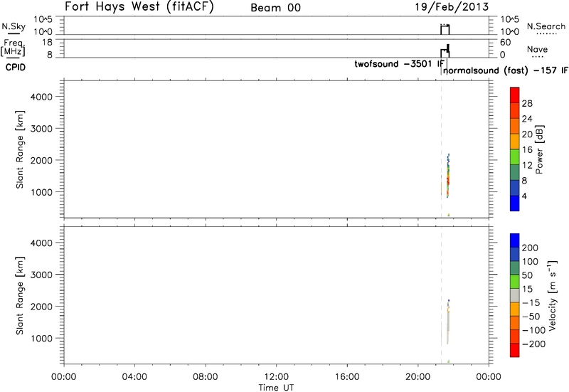Screen dimensions: 569x392
Task: Click the frequency trace step in Freq panel
Action: (x=445, y=51)
